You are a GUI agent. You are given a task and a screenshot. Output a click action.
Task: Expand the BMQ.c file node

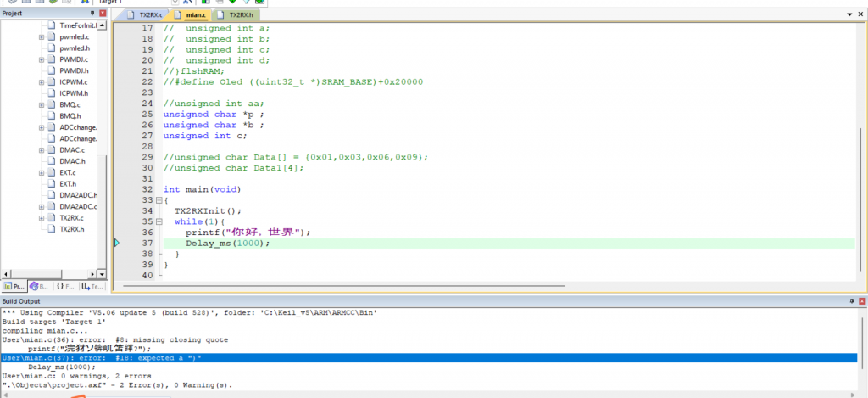[42, 104]
